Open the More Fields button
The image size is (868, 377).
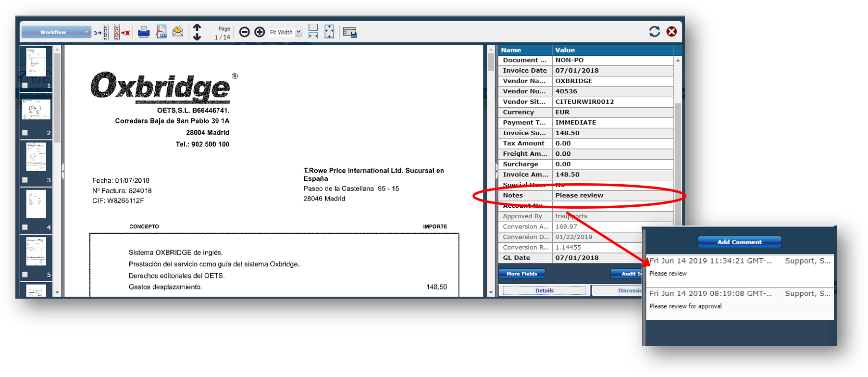click(x=521, y=274)
